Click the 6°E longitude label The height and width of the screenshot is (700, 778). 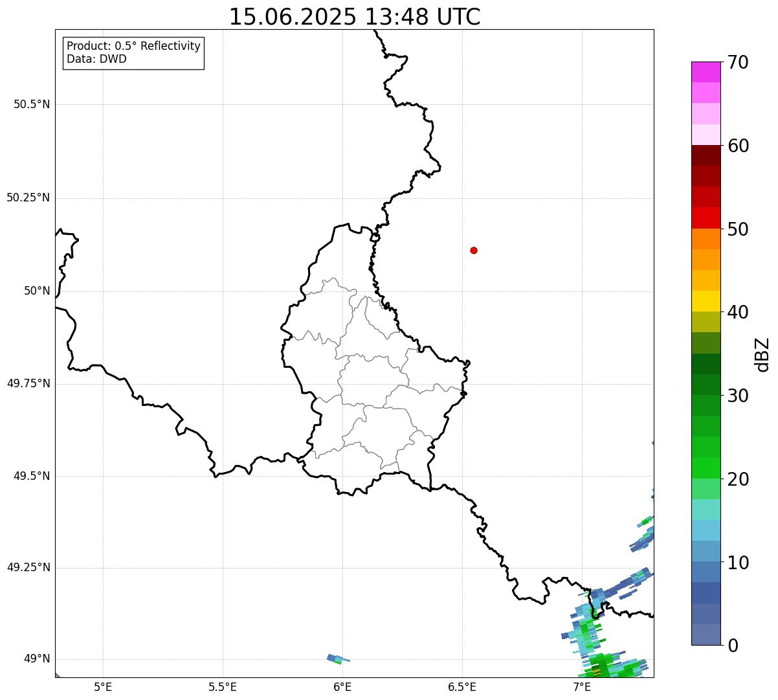(342, 686)
